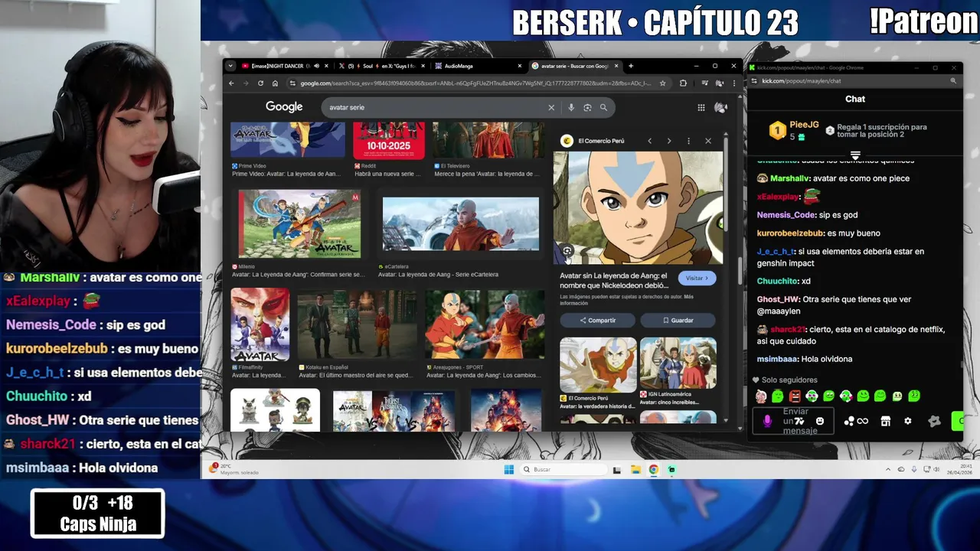This screenshot has height=551, width=980.
Task: Click the Google search magnifier icon
Action: pyautogui.click(x=603, y=108)
